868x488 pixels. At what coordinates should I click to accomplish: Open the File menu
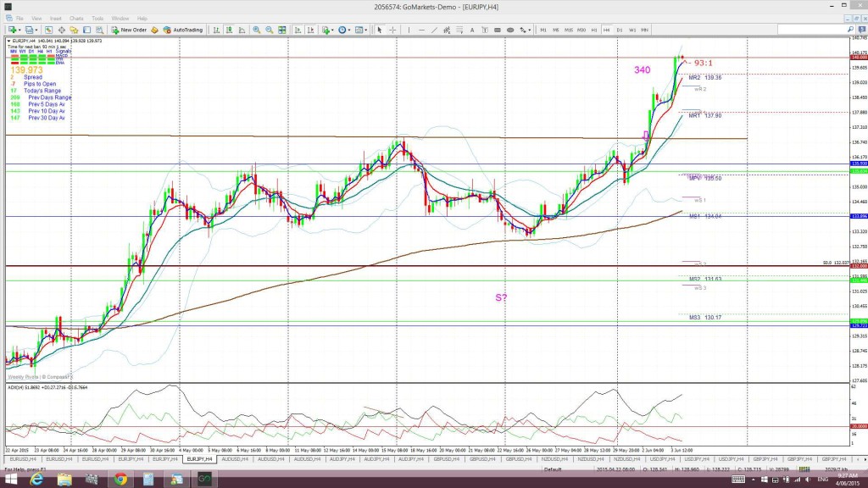click(19, 19)
